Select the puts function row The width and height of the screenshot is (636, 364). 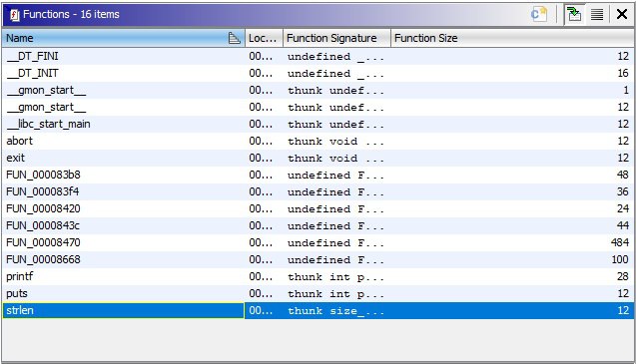[318, 293]
